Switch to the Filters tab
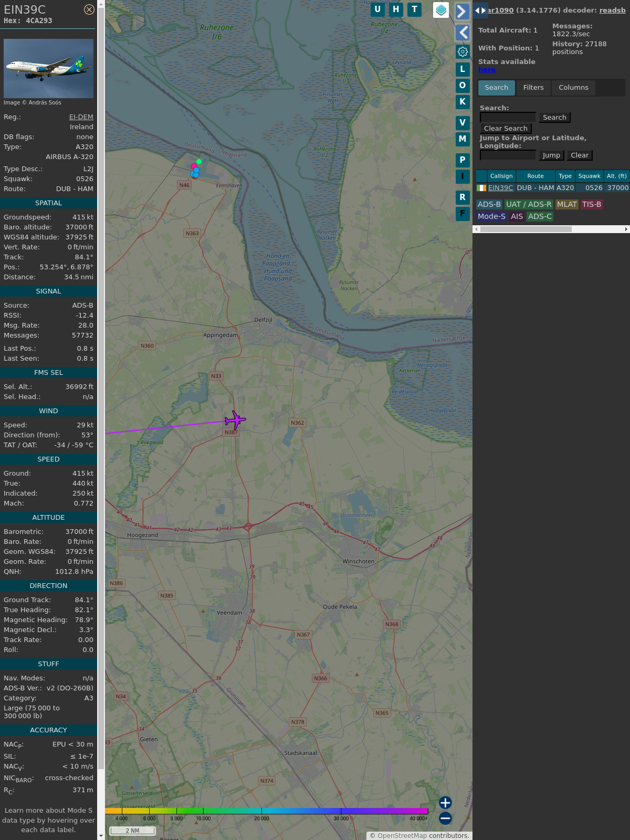Image resolution: width=630 pixels, height=840 pixels. click(533, 88)
